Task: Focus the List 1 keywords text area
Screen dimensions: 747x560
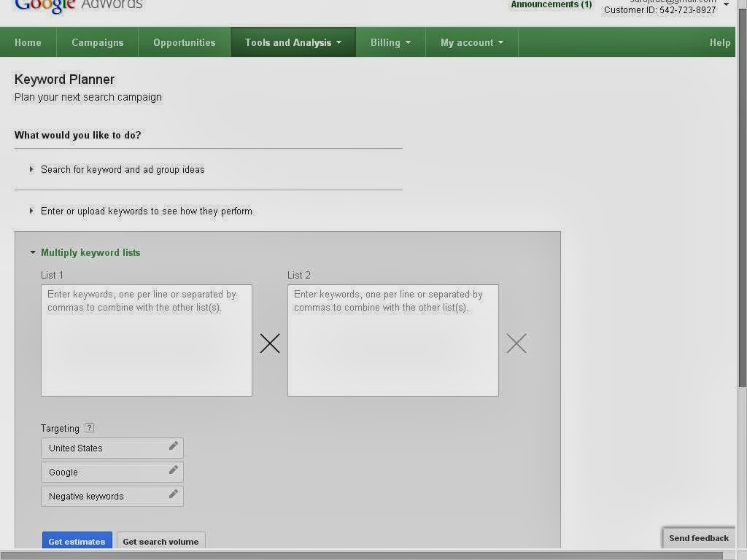Action: coord(146,341)
